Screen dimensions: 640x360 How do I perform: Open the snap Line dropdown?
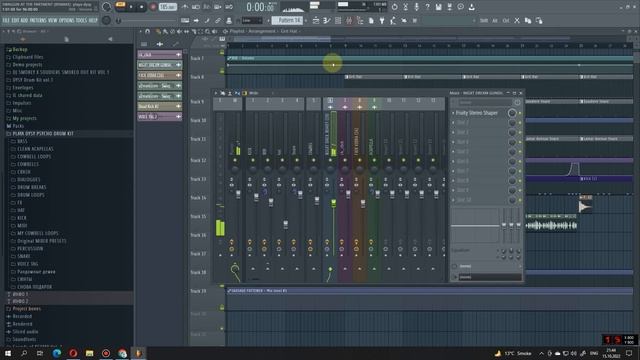[252, 20]
